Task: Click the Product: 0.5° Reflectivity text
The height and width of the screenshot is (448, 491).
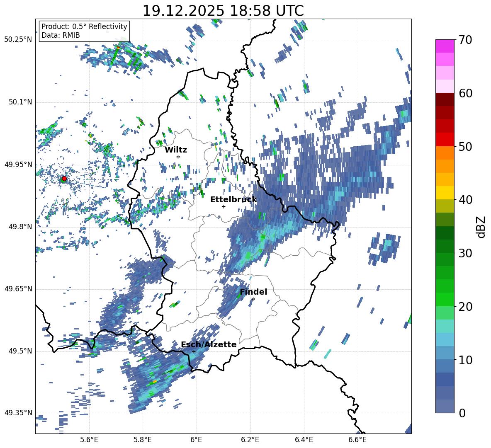Action: click(84, 27)
